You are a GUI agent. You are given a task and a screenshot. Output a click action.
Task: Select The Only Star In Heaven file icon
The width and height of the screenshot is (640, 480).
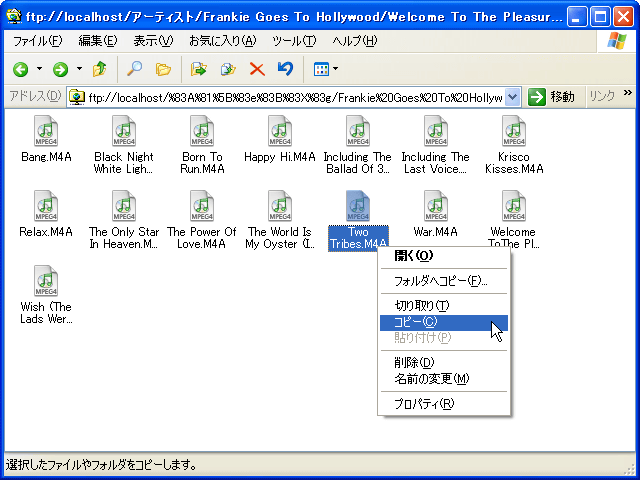pyautogui.click(x=124, y=206)
